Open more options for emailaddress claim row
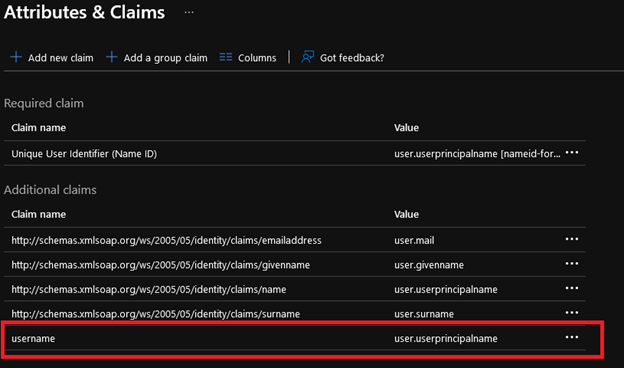Screen dimensions: 624x368 [x=572, y=239]
